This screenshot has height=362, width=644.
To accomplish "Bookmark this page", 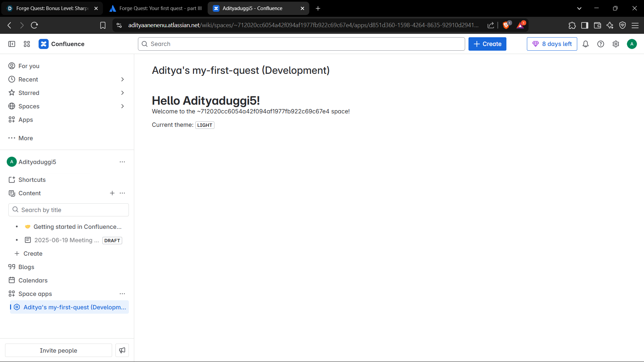I will [x=103, y=25].
